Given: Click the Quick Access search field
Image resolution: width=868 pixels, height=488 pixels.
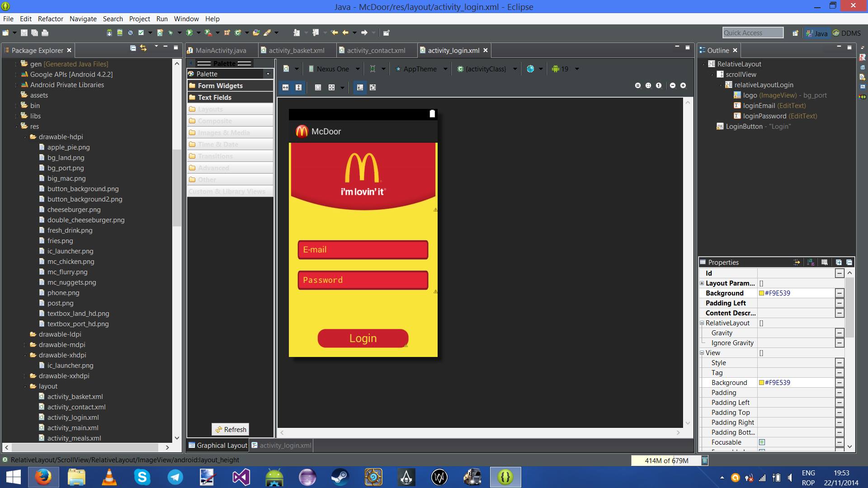Looking at the screenshot, I should (752, 33).
